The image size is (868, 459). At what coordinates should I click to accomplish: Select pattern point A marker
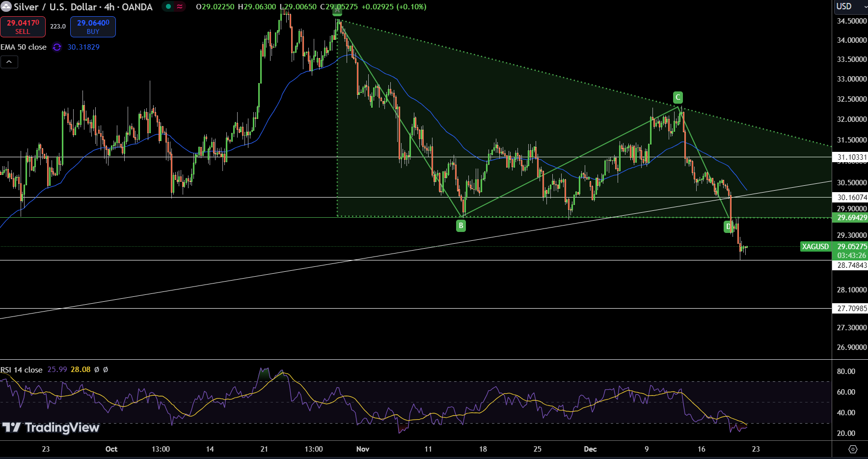tap(337, 10)
